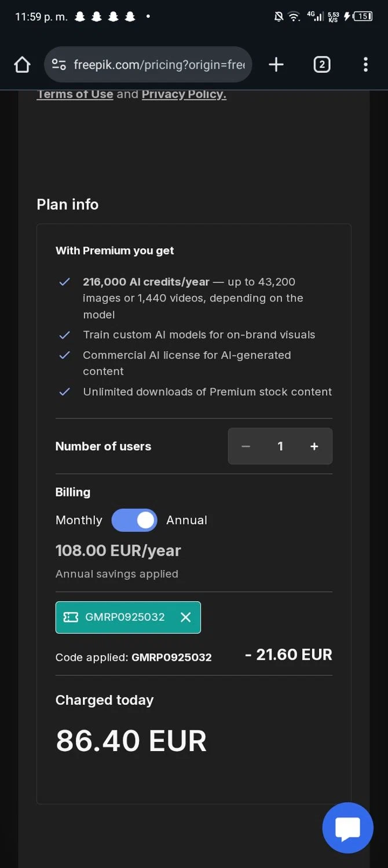Open the tab switcher showing 2 tabs
Image resolution: width=388 pixels, height=868 pixels.
point(322,65)
